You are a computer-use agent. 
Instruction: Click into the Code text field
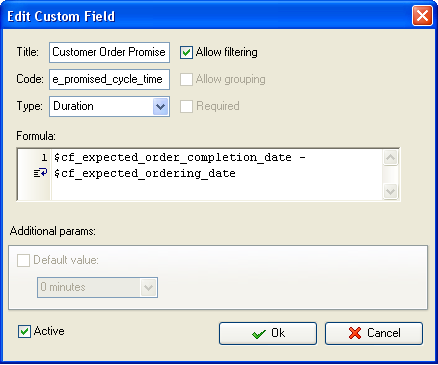109,79
